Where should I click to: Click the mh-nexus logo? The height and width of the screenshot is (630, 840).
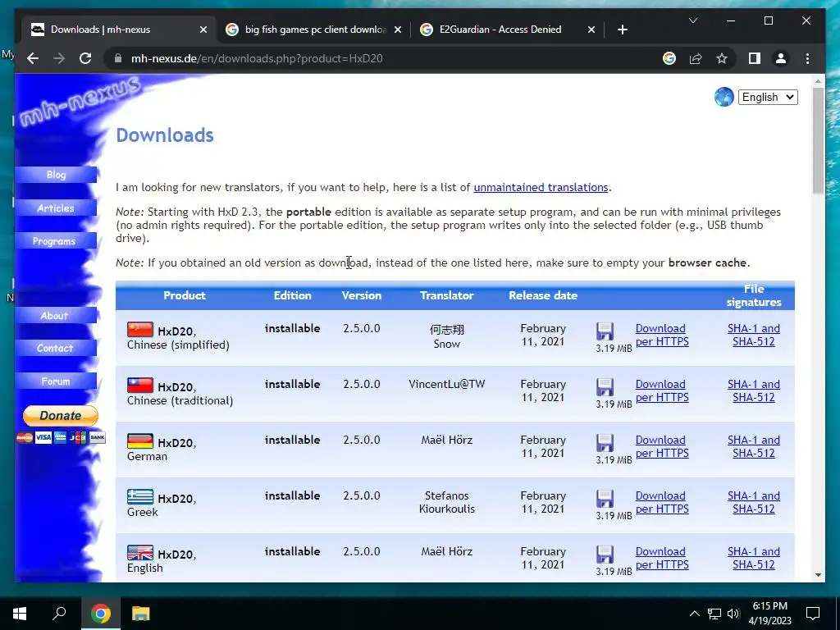click(80, 101)
